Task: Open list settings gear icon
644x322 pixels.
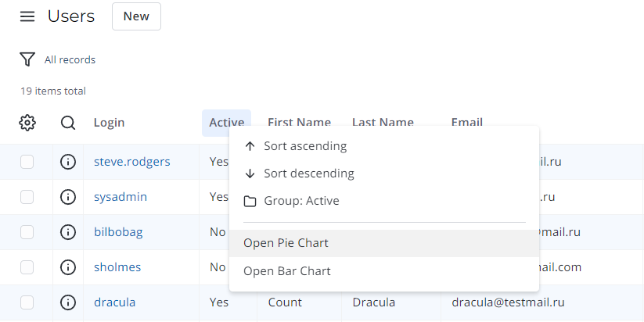Action: click(27, 123)
